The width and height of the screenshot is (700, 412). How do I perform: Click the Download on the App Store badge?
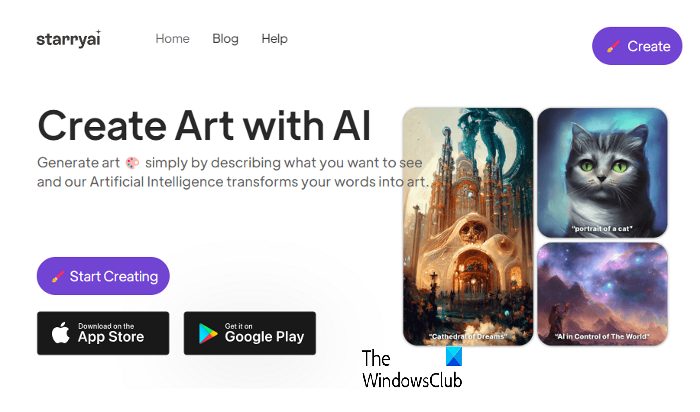[103, 333]
